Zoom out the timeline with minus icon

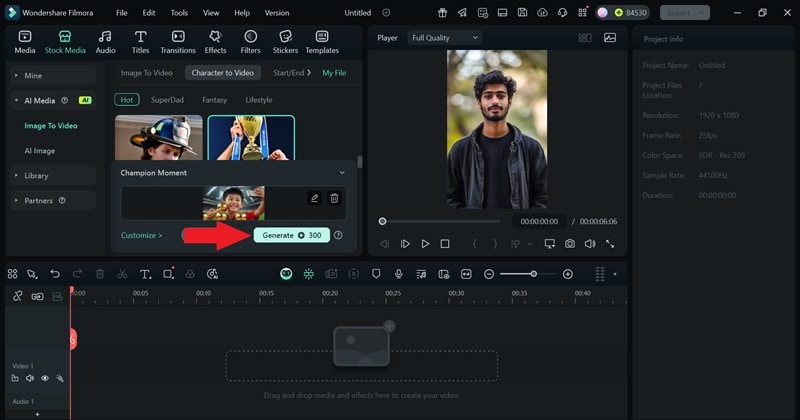coord(489,274)
